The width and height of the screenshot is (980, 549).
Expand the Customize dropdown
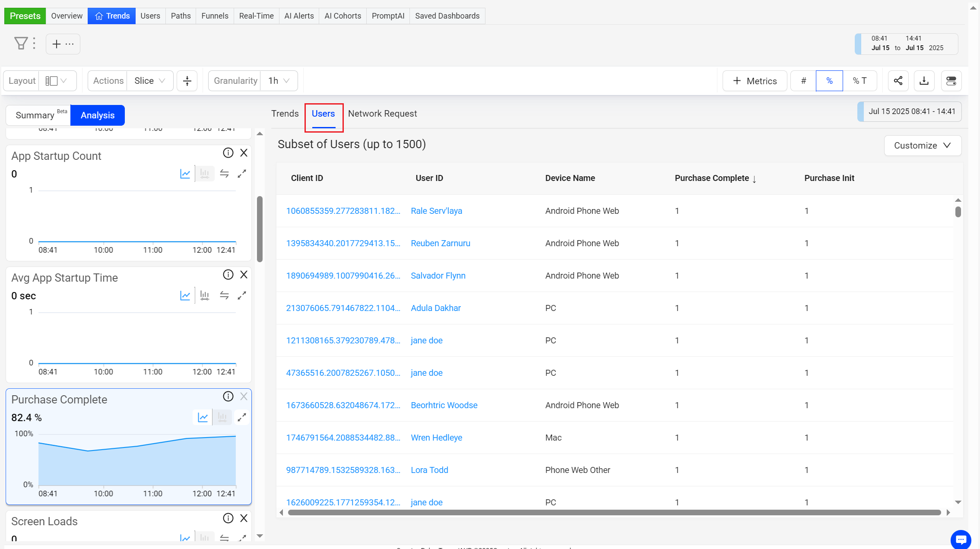point(922,146)
